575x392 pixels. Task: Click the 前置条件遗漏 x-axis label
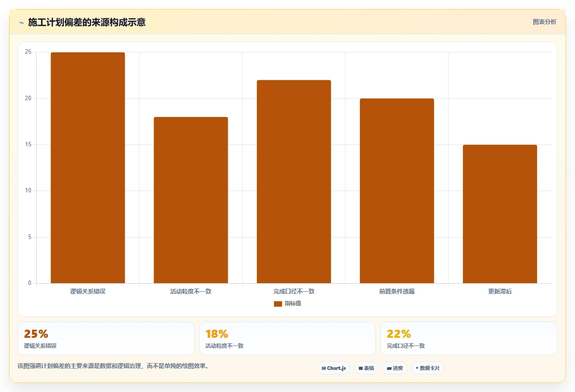click(397, 292)
